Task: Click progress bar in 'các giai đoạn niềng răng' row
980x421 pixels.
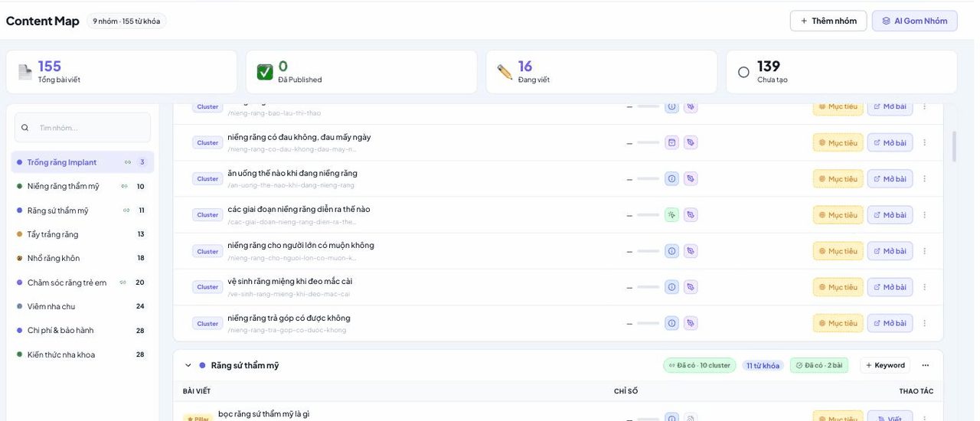Action: point(648,215)
